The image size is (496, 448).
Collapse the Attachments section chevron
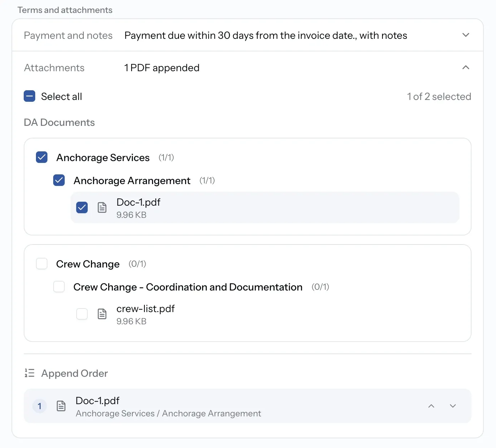coord(466,67)
